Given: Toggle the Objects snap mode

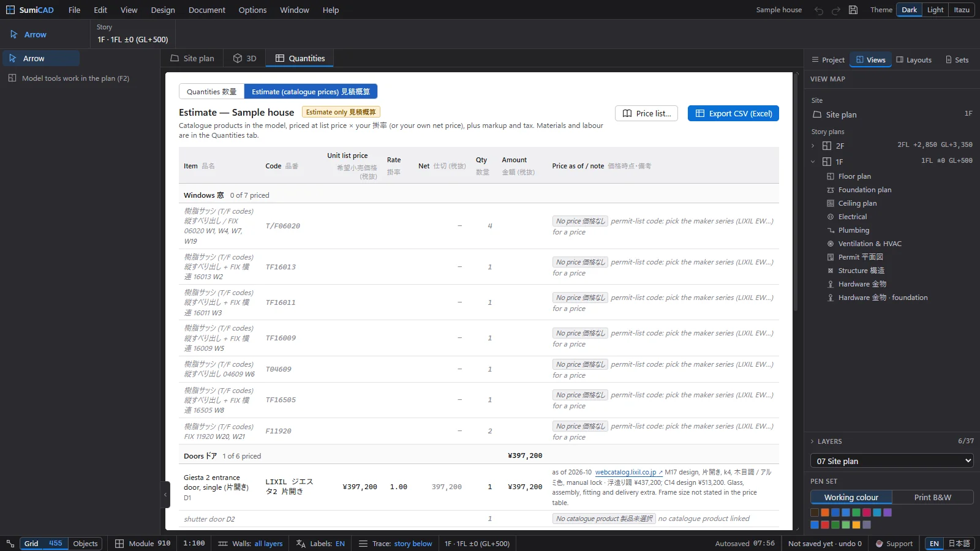Looking at the screenshot, I should tap(85, 544).
